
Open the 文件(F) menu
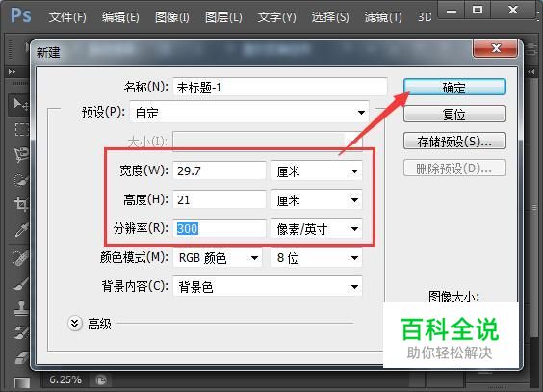click(x=67, y=17)
